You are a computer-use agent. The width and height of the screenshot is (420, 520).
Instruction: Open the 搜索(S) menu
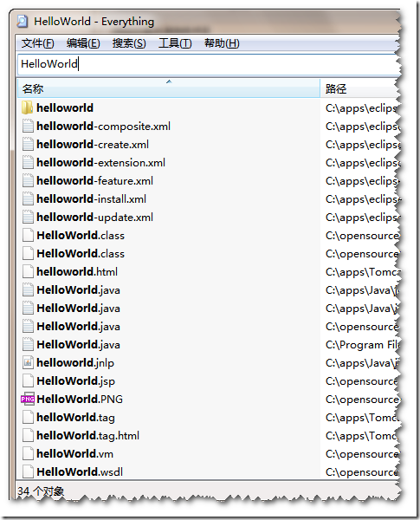tap(129, 43)
